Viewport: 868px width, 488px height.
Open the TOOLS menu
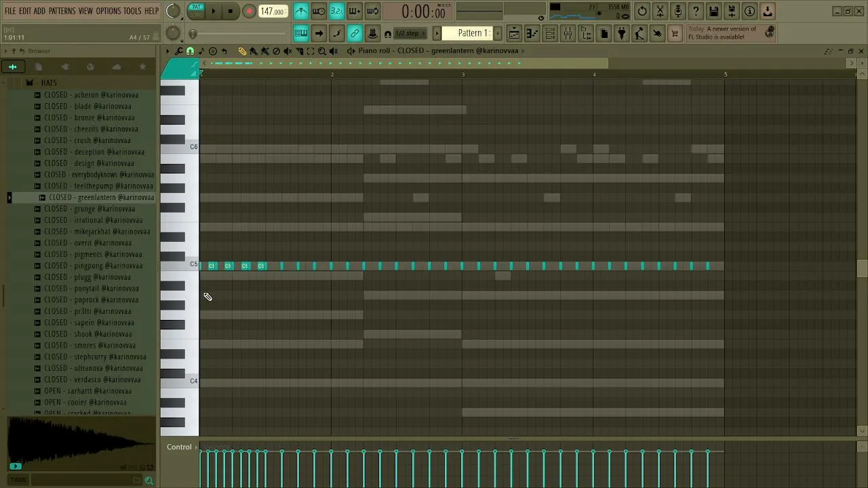pos(132,11)
